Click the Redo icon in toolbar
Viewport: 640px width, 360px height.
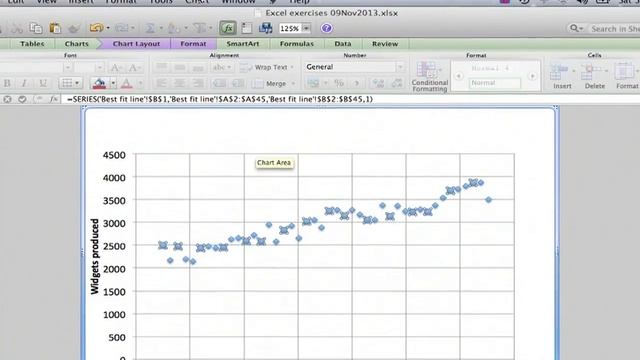click(121, 28)
